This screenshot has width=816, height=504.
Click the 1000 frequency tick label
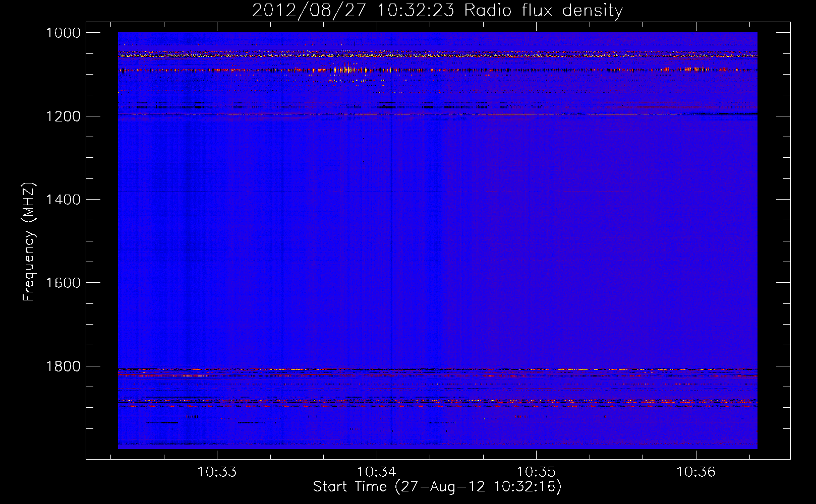(63, 33)
